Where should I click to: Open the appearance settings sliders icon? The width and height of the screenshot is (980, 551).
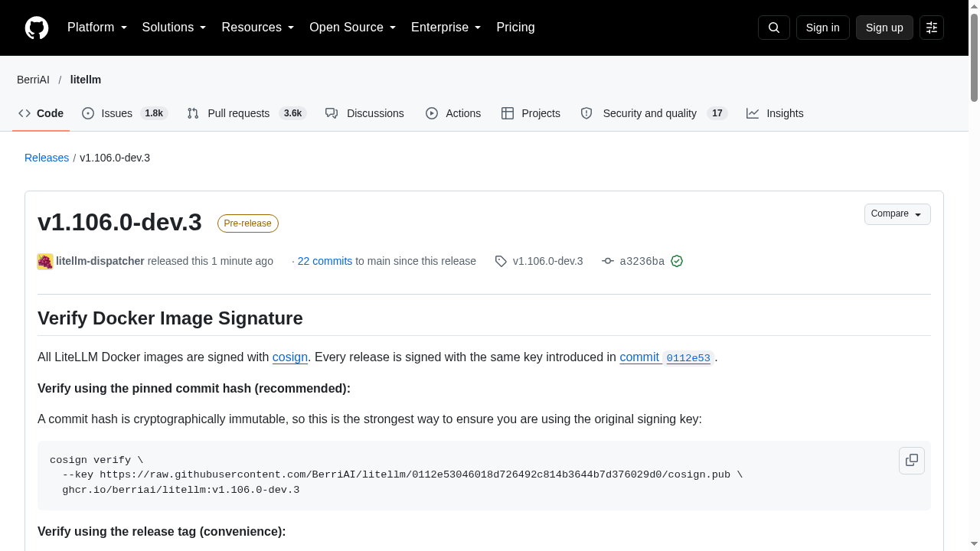tap(932, 28)
